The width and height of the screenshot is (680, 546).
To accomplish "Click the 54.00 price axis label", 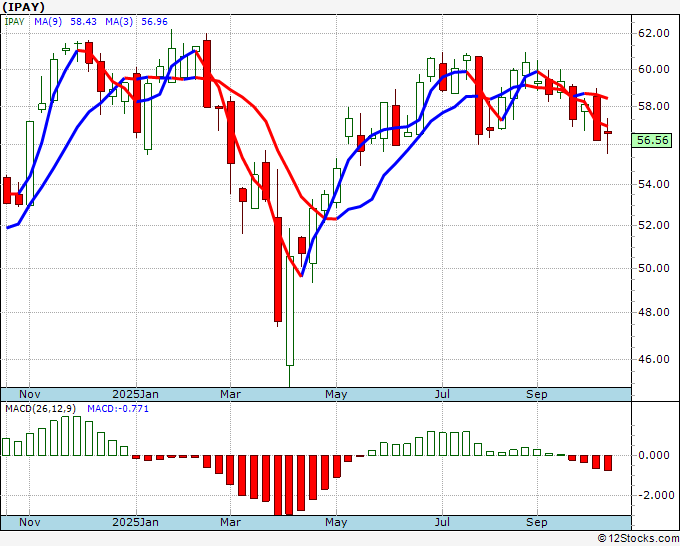I will click(654, 184).
